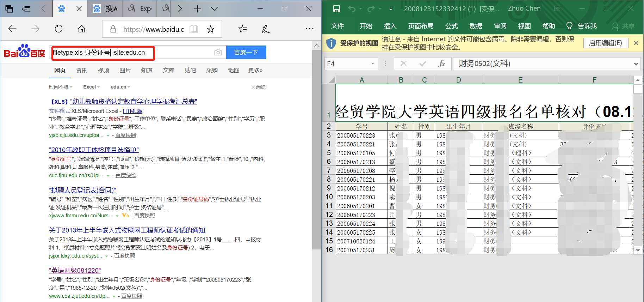The width and height of the screenshot is (644, 302).
Task: Select the 图片 search tab
Action: pyautogui.click(x=125, y=71)
